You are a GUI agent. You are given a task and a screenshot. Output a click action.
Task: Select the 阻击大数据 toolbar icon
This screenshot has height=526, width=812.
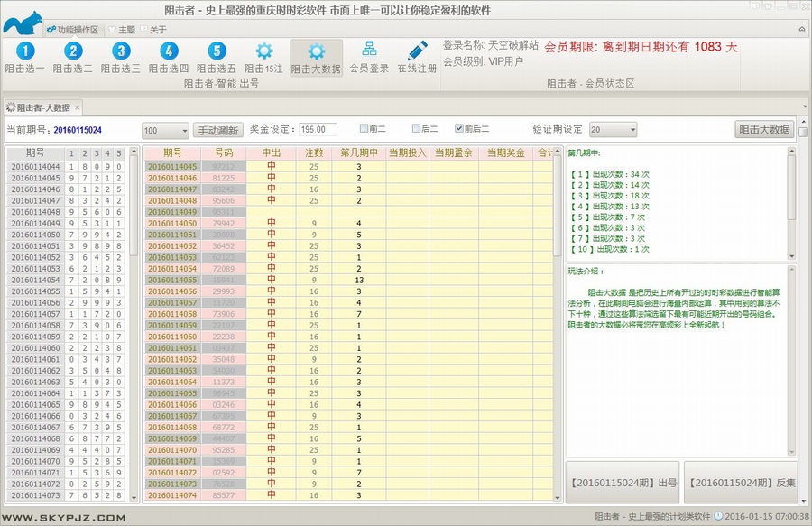tap(316, 52)
